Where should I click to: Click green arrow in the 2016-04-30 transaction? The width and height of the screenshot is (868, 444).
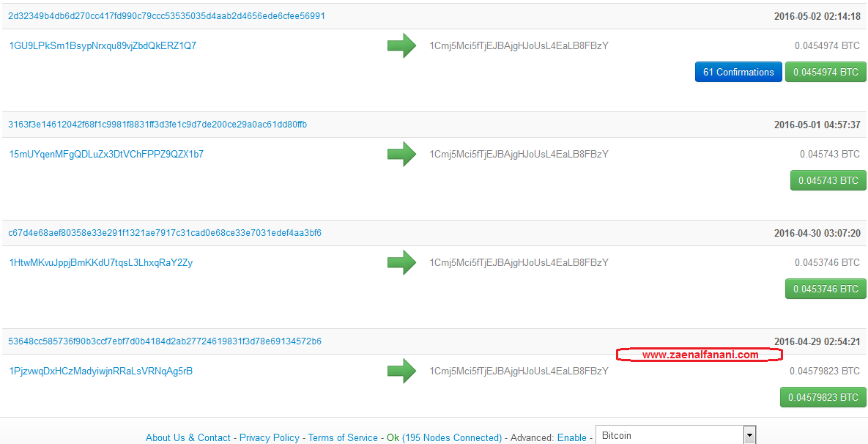[401, 262]
